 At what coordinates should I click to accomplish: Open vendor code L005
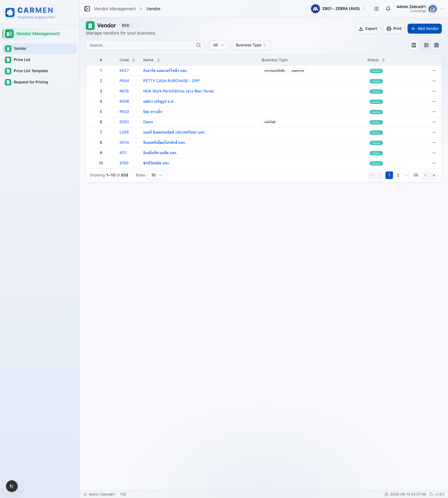(x=124, y=132)
